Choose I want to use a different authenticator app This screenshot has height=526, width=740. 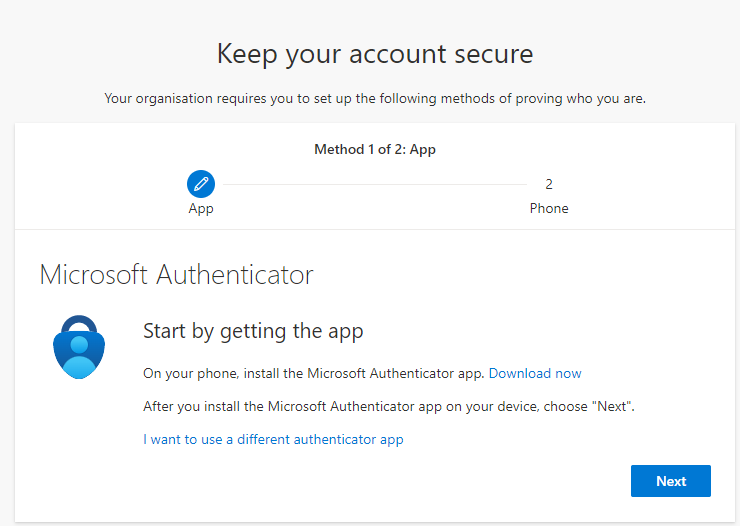click(x=273, y=439)
